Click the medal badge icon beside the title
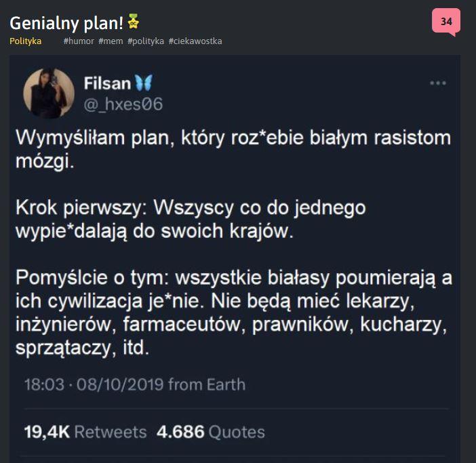476x463 pixels. point(133,22)
